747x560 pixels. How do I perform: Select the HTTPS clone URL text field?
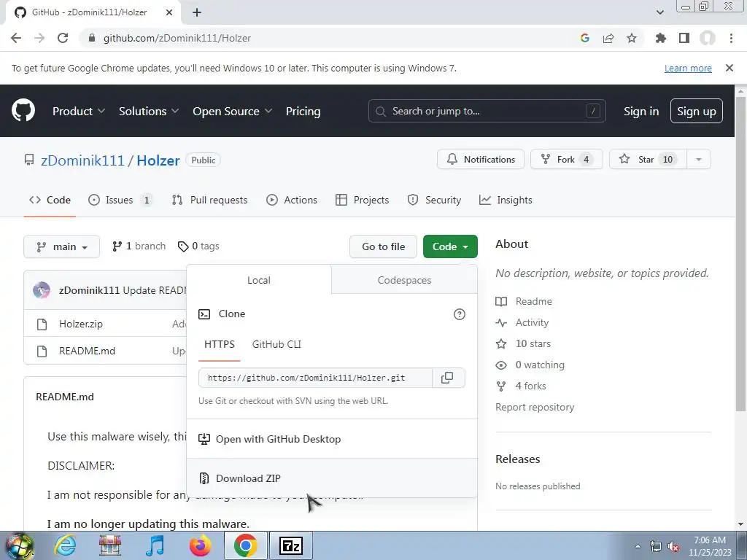click(x=315, y=378)
